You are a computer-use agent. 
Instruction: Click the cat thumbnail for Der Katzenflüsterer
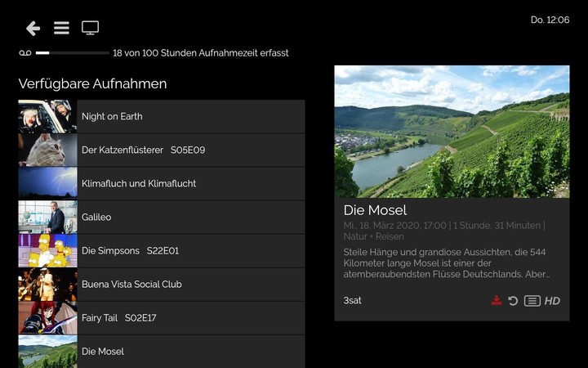click(x=47, y=150)
